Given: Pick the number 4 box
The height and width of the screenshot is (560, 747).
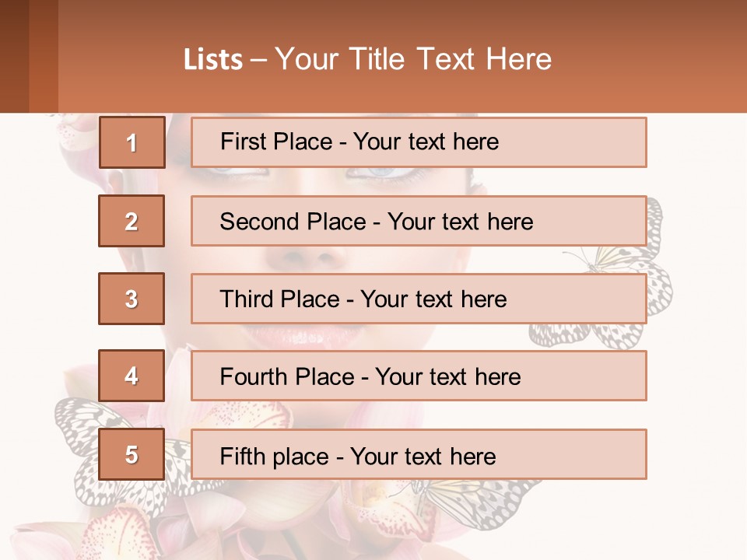Looking at the screenshot, I should tap(132, 376).
